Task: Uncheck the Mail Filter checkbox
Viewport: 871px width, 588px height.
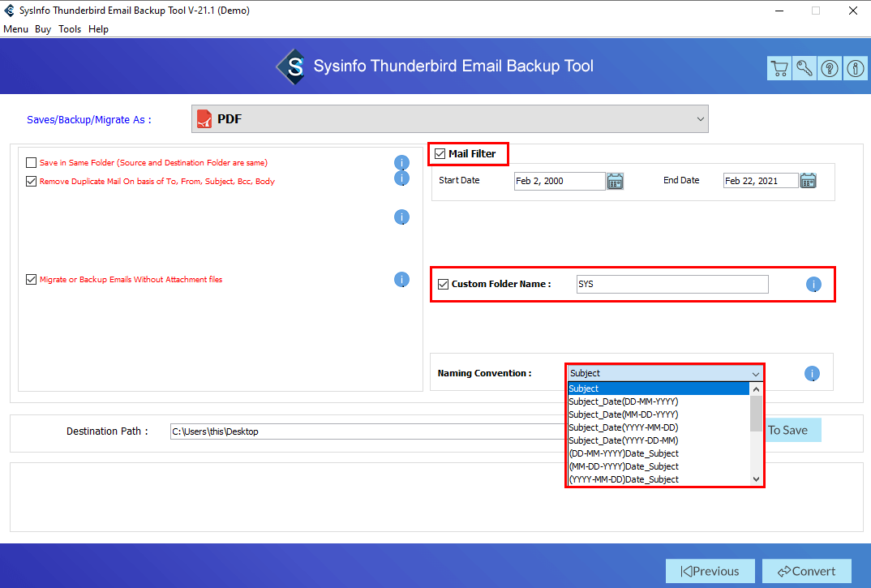Action: [440, 154]
